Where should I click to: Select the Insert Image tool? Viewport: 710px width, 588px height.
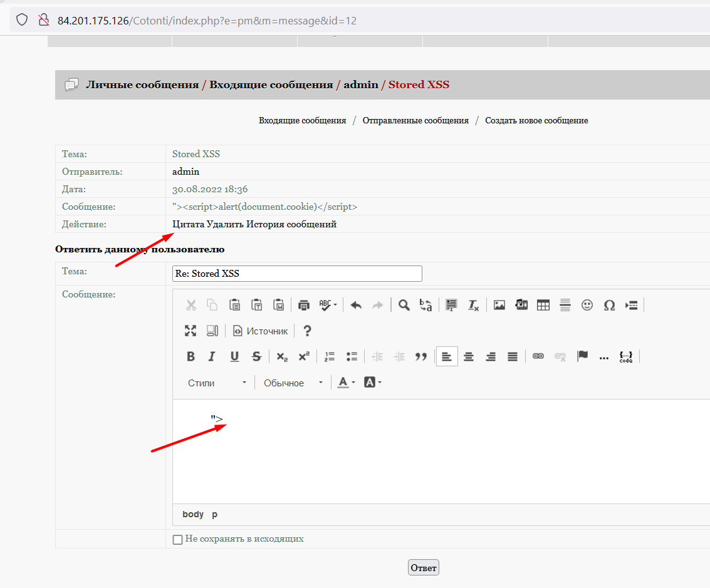point(499,305)
